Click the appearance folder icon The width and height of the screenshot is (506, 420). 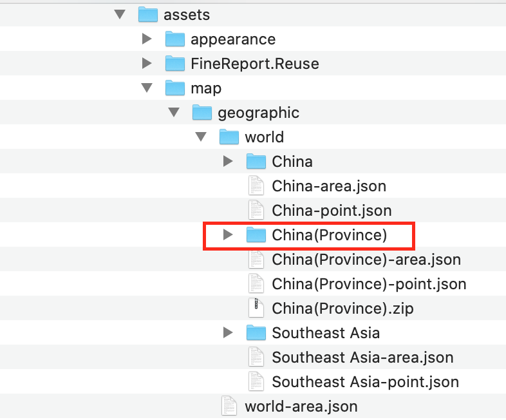point(175,39)
